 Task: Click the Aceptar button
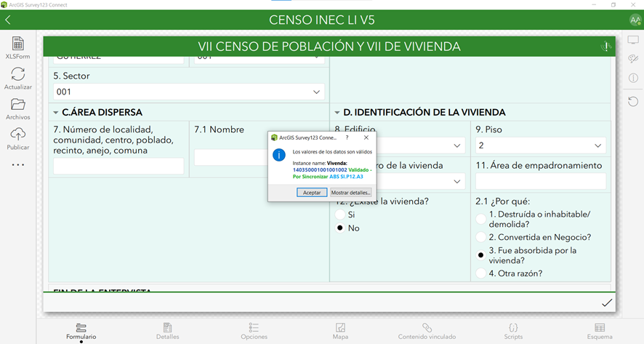(312, 192)
